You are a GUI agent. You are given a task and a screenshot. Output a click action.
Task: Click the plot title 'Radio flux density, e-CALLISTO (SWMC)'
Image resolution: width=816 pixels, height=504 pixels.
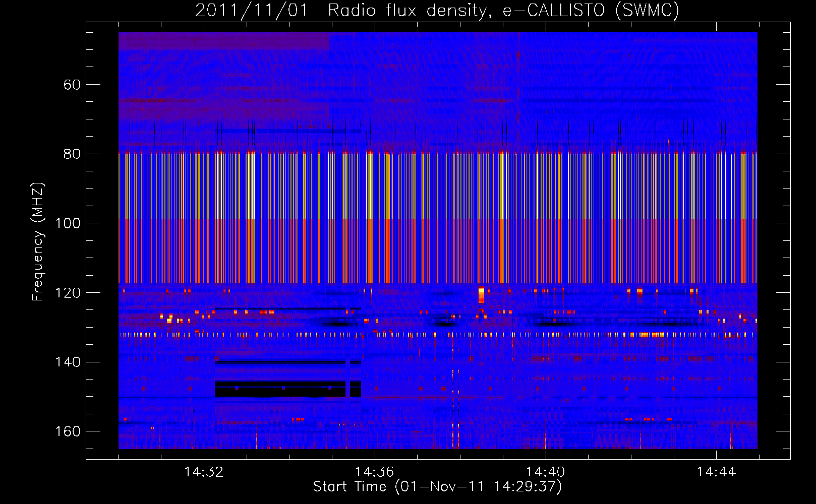coord(503,10)
